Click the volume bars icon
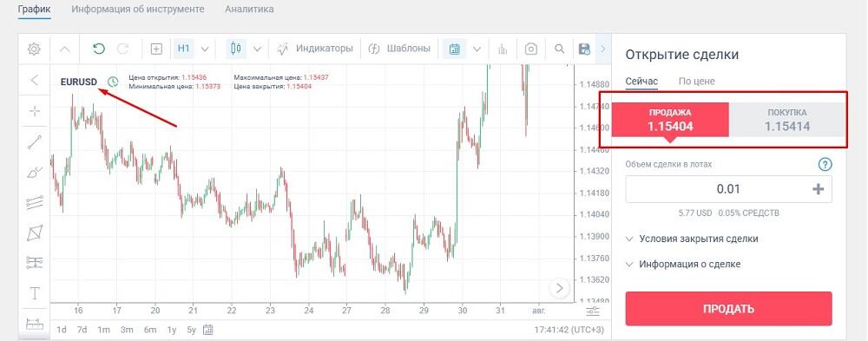868x341 pixels. coord(503,49)
